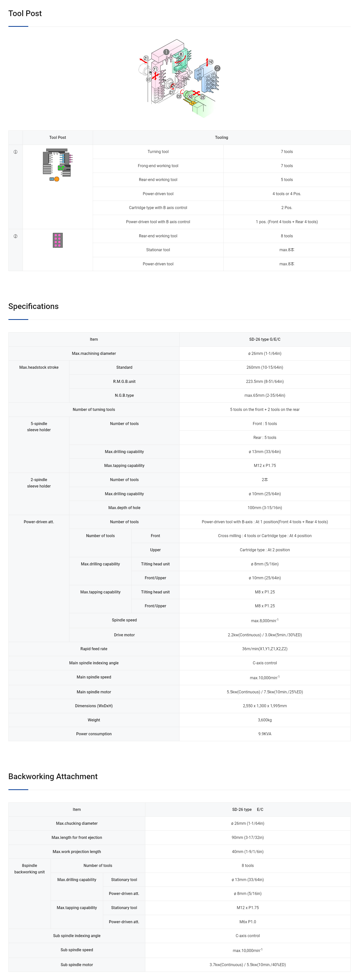Click the Backworking Attachment heading
363x980 pixels.
point(53,776)
